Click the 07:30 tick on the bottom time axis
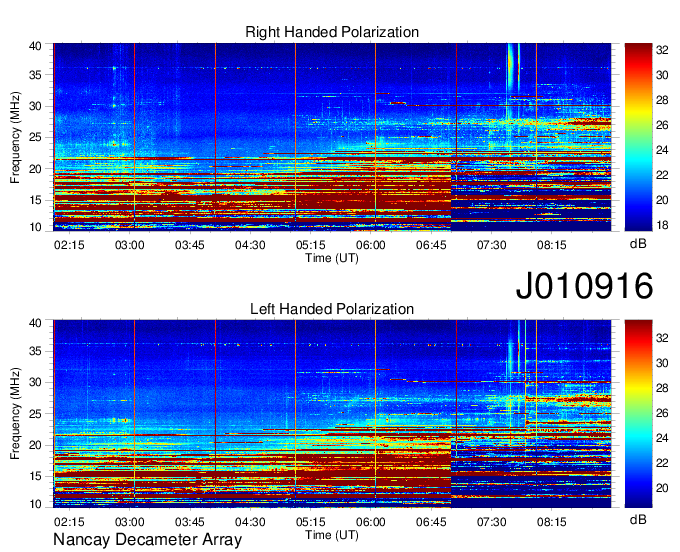This screenshot has width=680, height=552. (491, 522)
